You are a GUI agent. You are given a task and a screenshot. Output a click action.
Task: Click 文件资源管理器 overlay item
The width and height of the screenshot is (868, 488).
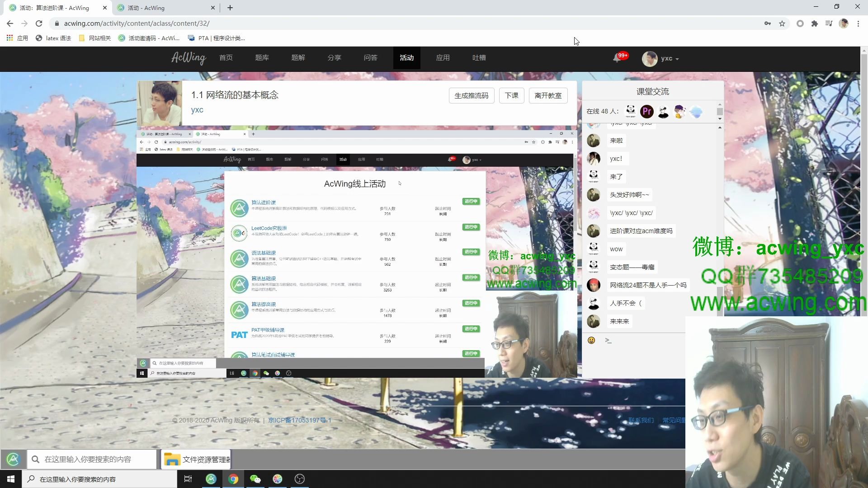[x=196, y=460]
